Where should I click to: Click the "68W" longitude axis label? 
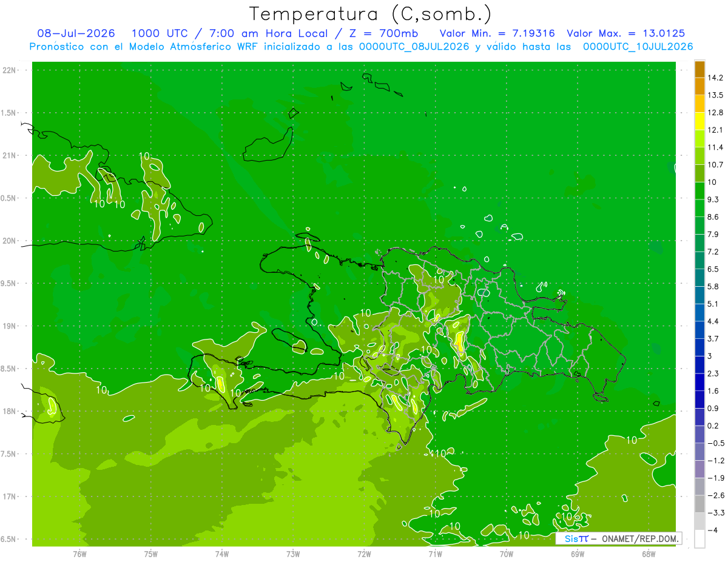649,554
